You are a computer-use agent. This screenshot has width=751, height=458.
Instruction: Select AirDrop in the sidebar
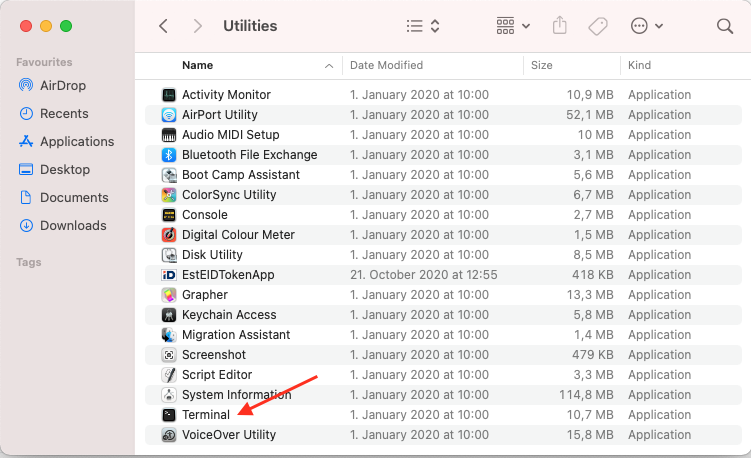[x=64, y=85]
